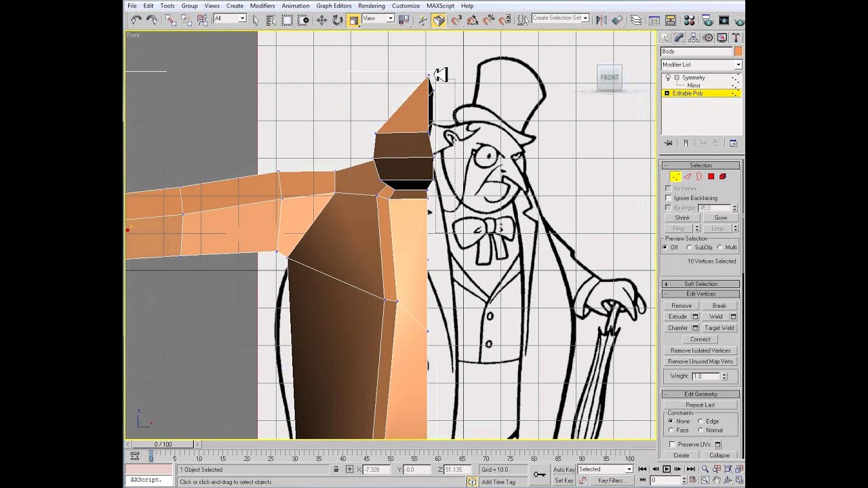Click the Selection Lock padlock icon
868x488 pixels.
point(336,469)
